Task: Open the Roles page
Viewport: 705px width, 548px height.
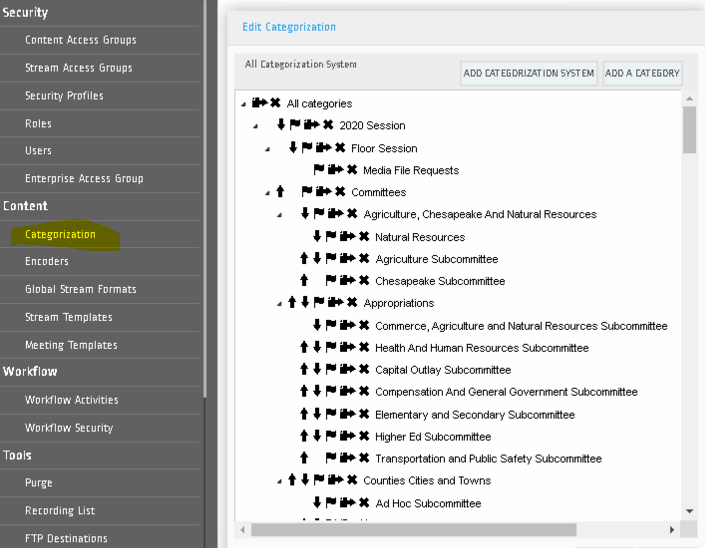Action: pyautogui.click(x=38, y=124)
